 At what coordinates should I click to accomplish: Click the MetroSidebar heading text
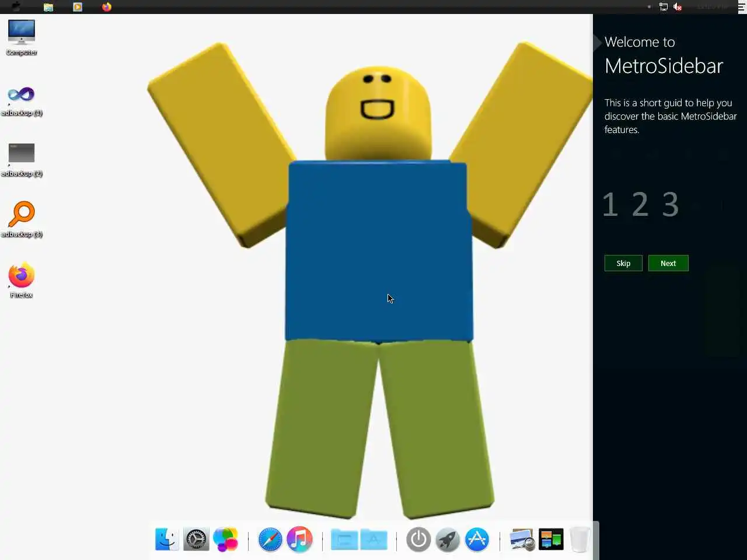[664, 66]
